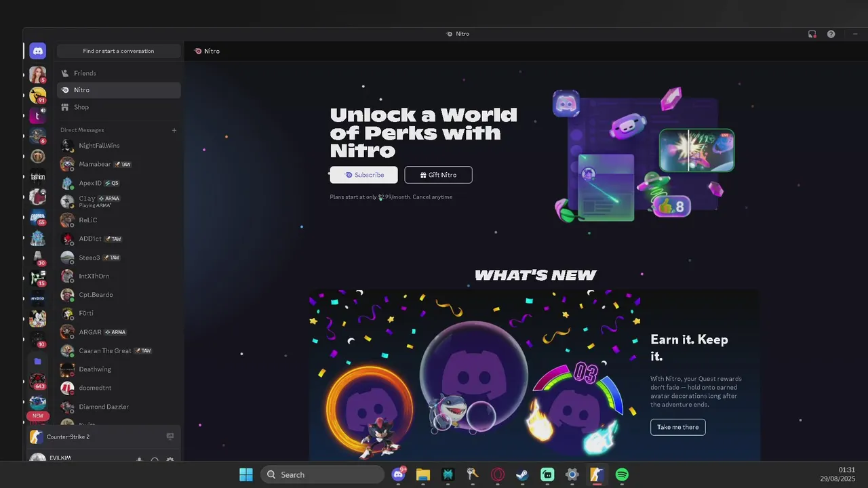This screenshot has width=868, height=488.
Task: Open server with yellow wrench logo, badge 91
Action: point(37,95)
